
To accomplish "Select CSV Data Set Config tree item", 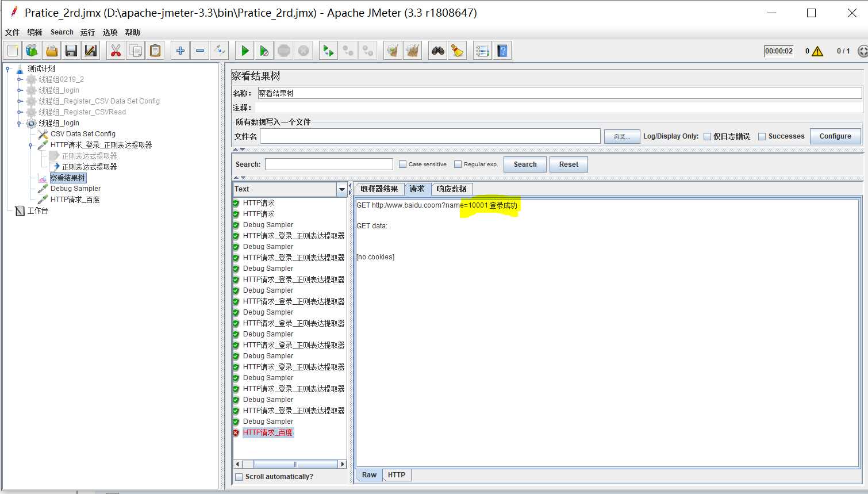I will pos(83,134).
